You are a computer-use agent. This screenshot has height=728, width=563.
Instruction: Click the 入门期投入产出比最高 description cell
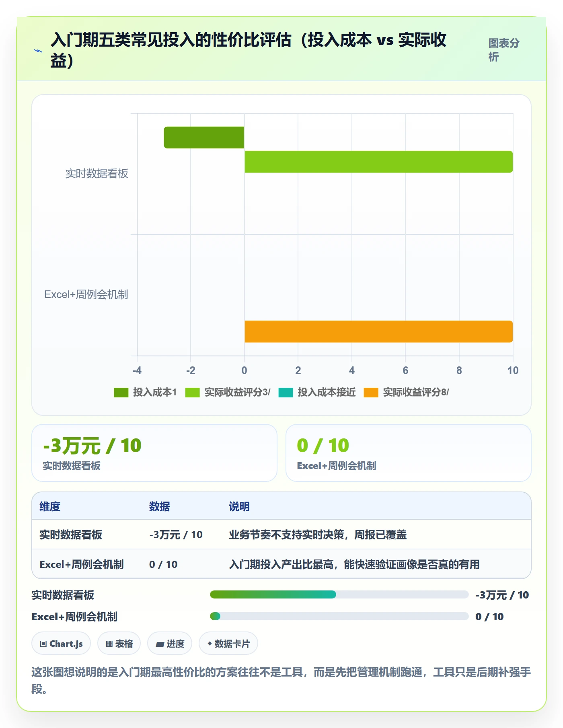[x=354, y=564]
